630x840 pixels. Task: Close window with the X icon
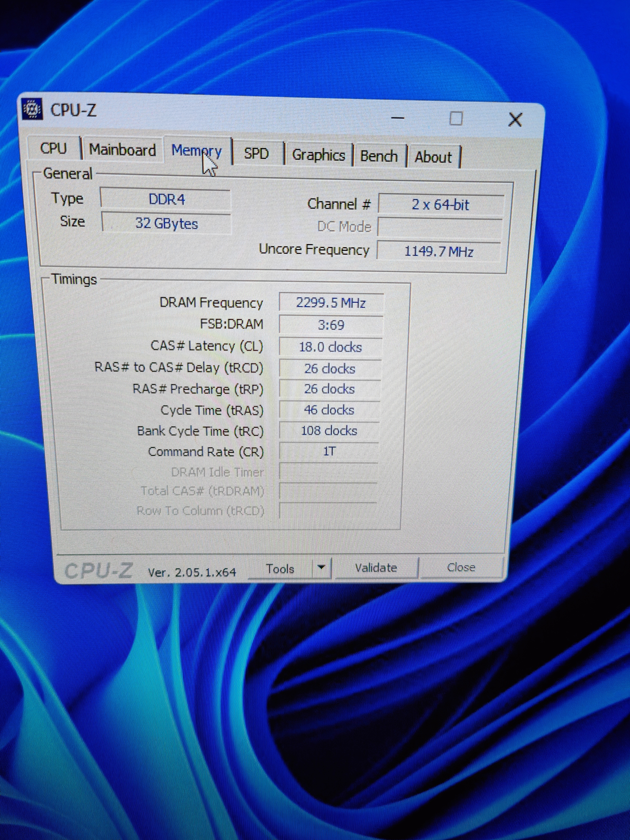tap(515, 120)
